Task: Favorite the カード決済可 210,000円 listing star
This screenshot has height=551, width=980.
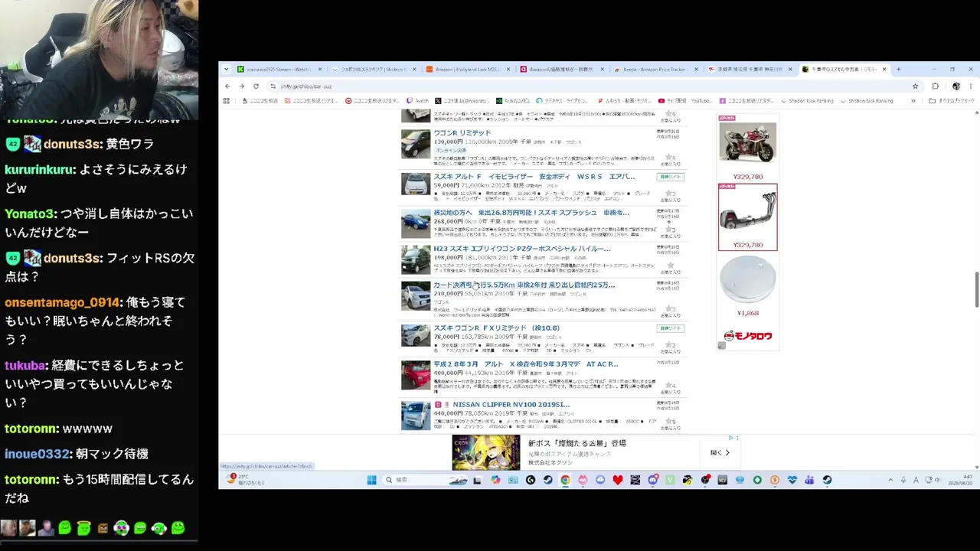Action: coord(670,308)
